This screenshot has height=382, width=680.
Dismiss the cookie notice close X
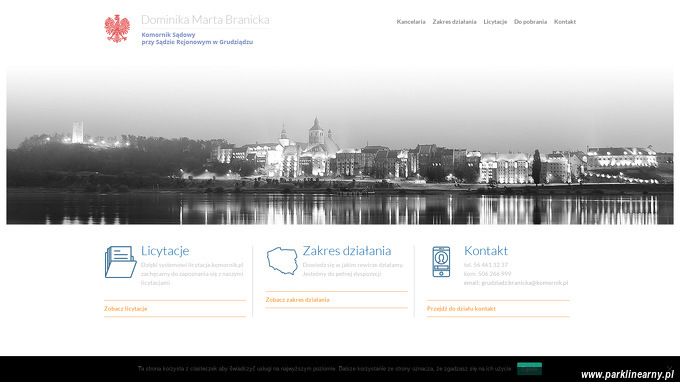click(670, 367)
